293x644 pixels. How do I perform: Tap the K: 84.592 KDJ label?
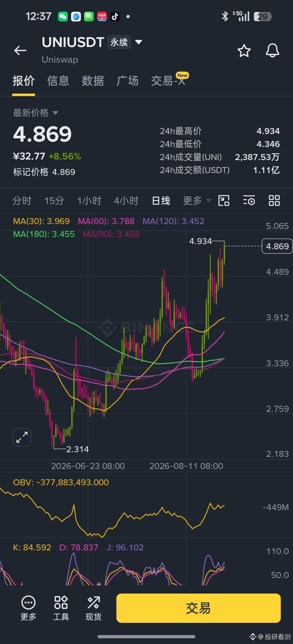coord(32,547)
